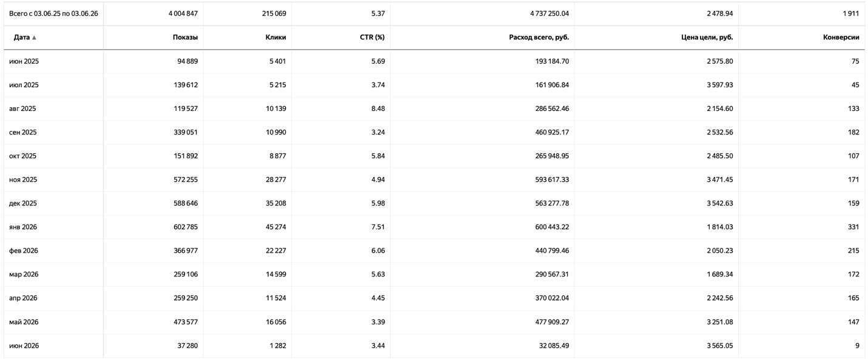868x360 pixels.
Task: Select the май 2026 row date
Action: [24, 322]
